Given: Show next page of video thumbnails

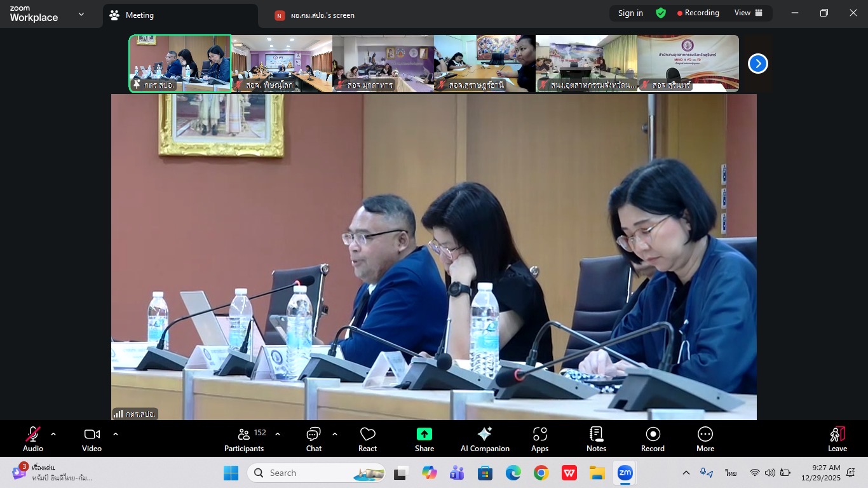Looking at the screenshot, I should coord(757,64).
